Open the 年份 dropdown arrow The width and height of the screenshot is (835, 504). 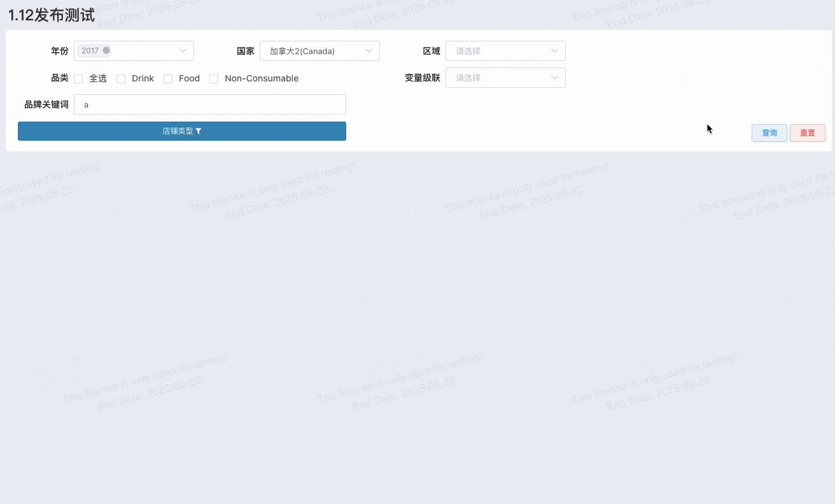[x=183, y=51]
